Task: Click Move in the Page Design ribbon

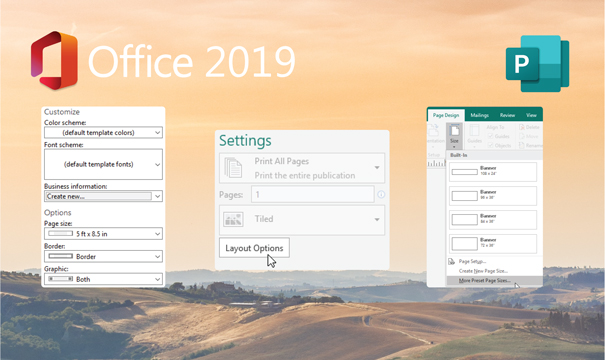Action: pyautogui.click(x=528, y=136)
